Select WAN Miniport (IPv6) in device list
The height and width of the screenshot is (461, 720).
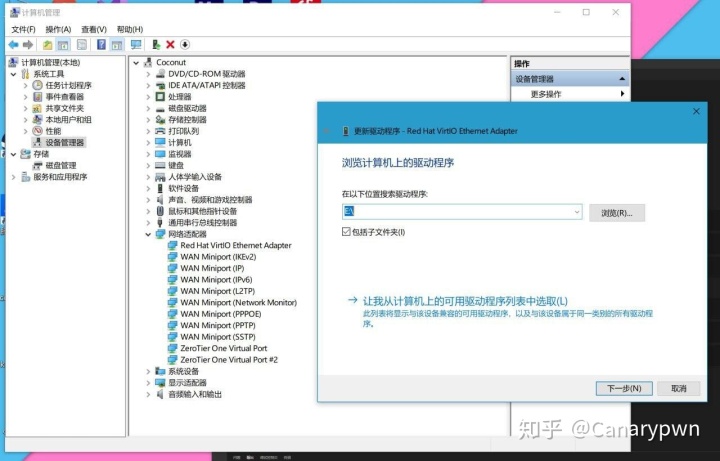click(x=216, y=280)
